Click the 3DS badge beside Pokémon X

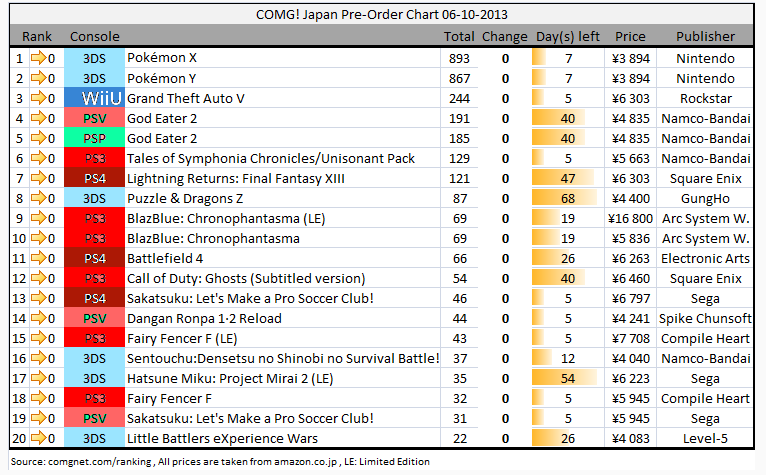click(94, 58)
